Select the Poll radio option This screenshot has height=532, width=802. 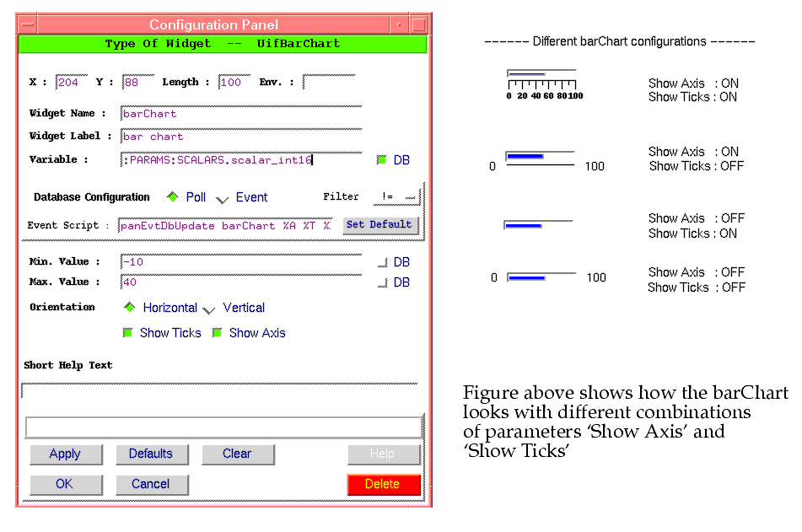[173, 197]
